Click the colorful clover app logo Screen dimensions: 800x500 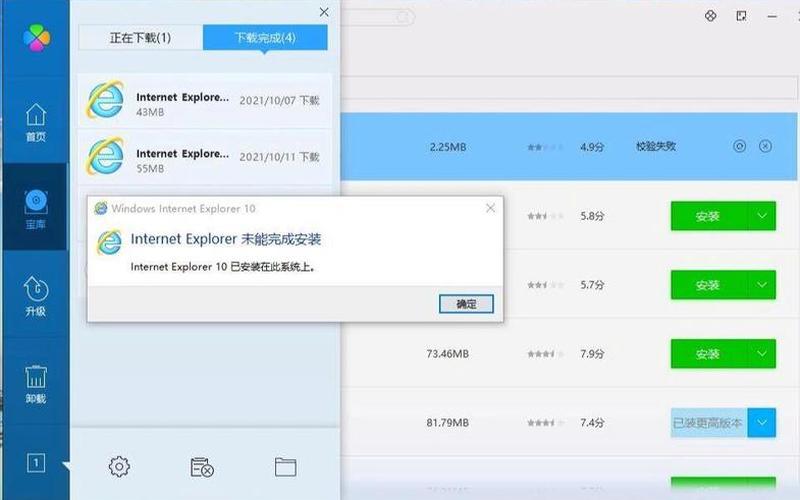(x=36, y=38)
